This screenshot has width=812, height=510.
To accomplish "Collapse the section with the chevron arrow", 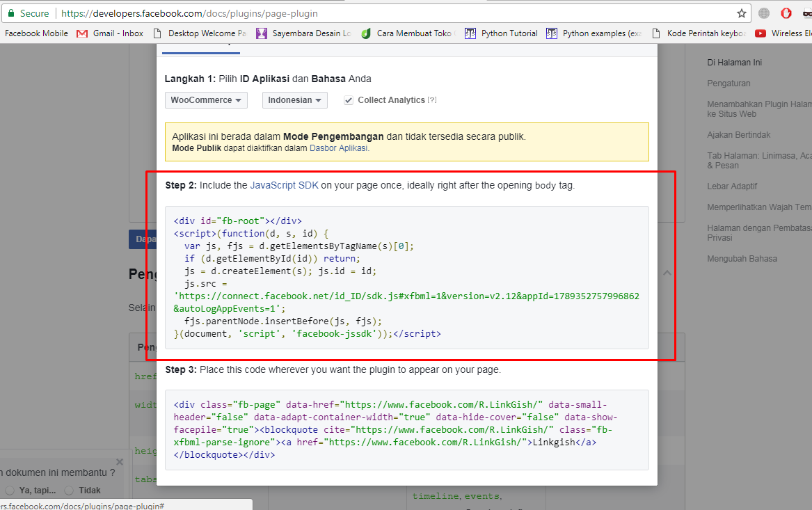I will point(667,273).
